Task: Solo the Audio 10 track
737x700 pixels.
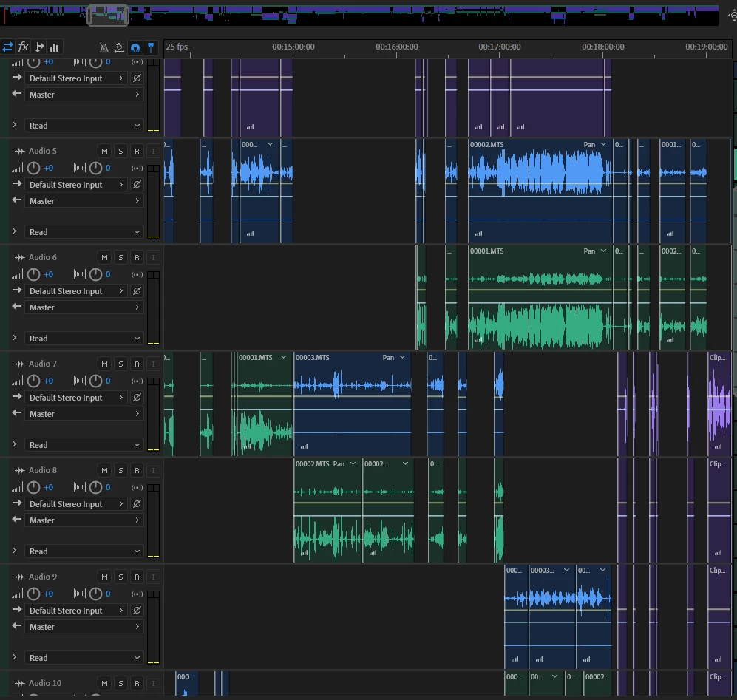Action: [120, 683]
